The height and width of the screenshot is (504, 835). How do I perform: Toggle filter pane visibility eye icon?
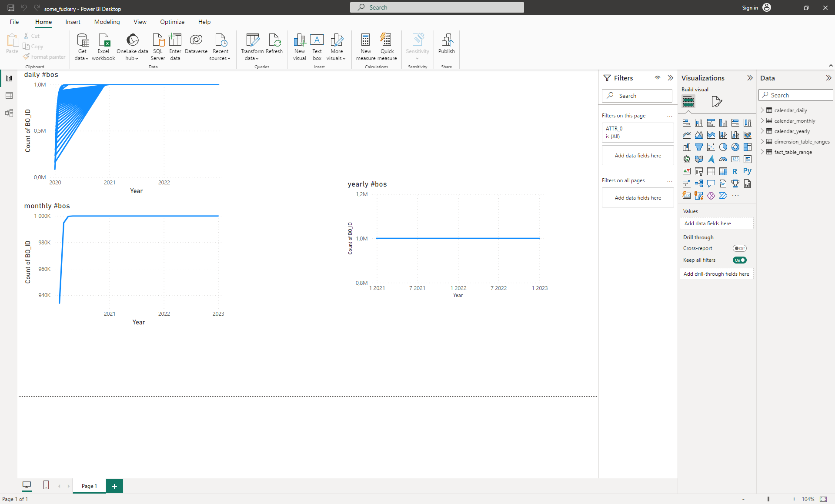pyautogui.click(x=658, y=78)
